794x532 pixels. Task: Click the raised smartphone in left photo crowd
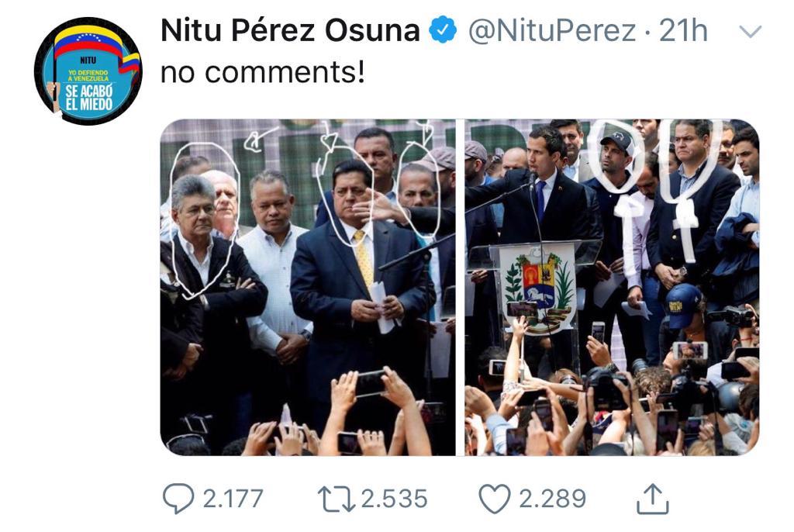(x=370, y=384)
